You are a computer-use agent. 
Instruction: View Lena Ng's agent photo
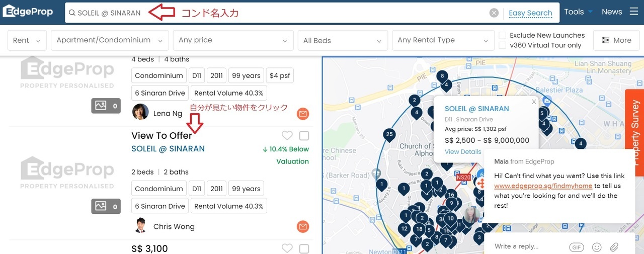140,112
